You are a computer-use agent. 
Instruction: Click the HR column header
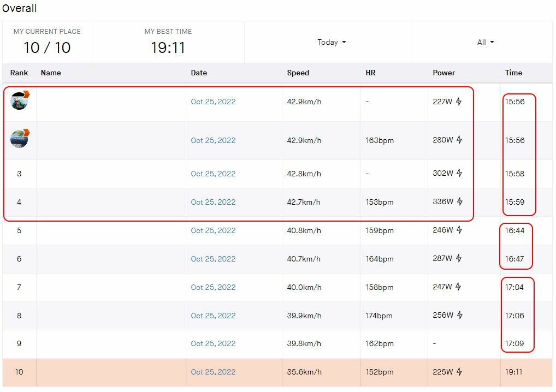click(x=370, y=73)
